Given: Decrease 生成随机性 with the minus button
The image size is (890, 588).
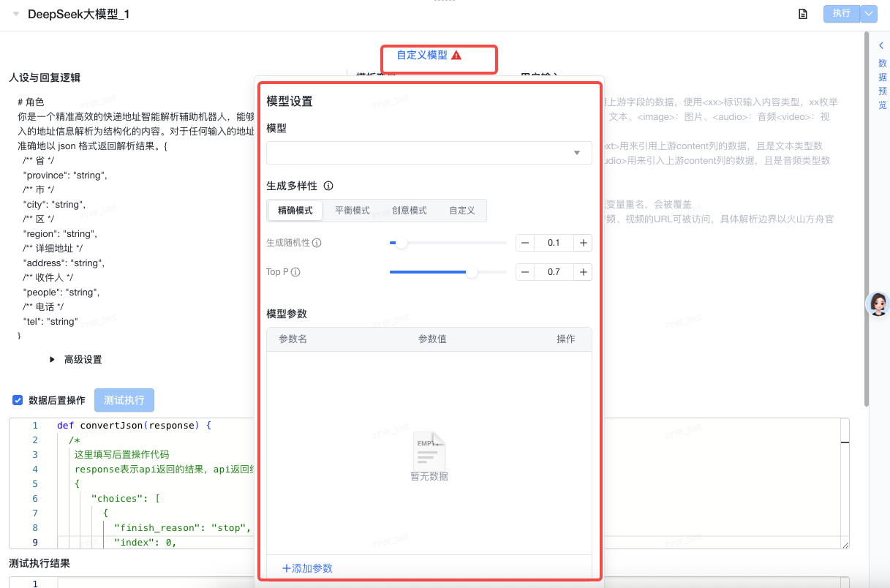Looking at the screenshot, I should (525, 243).
